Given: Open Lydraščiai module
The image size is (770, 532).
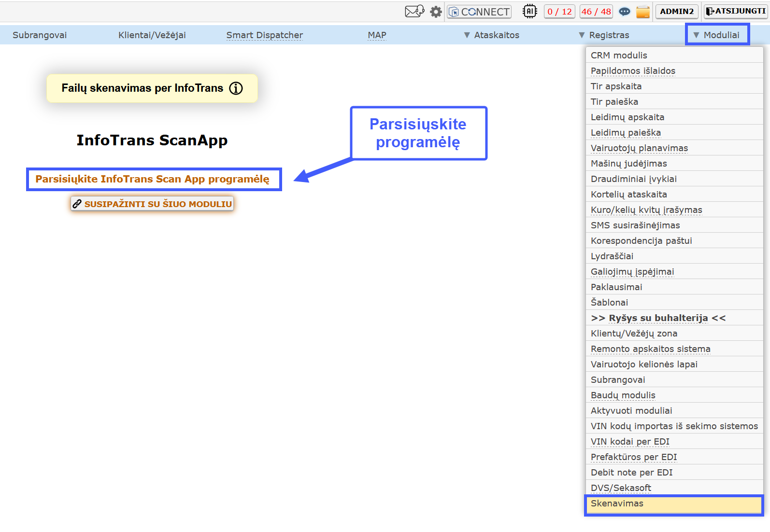Looking at the screenshot, I should pyautogui.click(x=674, y=256).
